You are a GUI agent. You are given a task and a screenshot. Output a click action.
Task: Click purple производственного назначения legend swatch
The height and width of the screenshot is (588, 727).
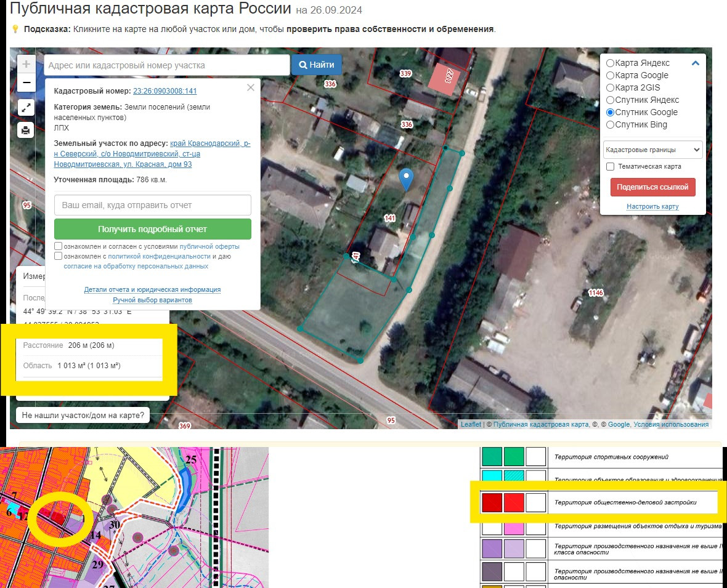pos(492,549)
